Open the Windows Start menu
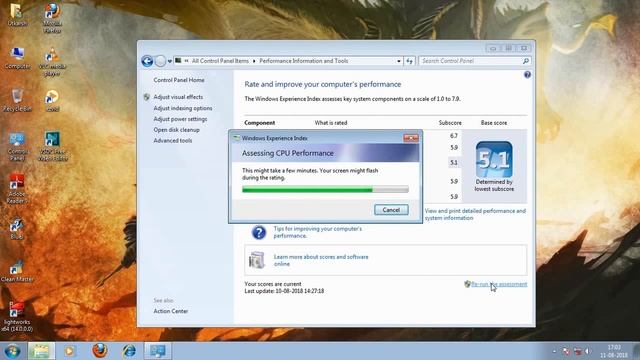 point(12,351)
